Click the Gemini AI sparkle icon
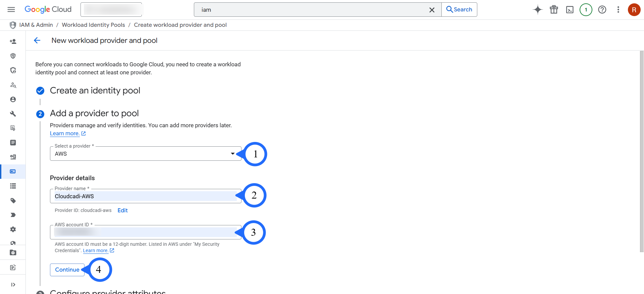This screenshot has height=294, width=644. click(x=537, y=10)
